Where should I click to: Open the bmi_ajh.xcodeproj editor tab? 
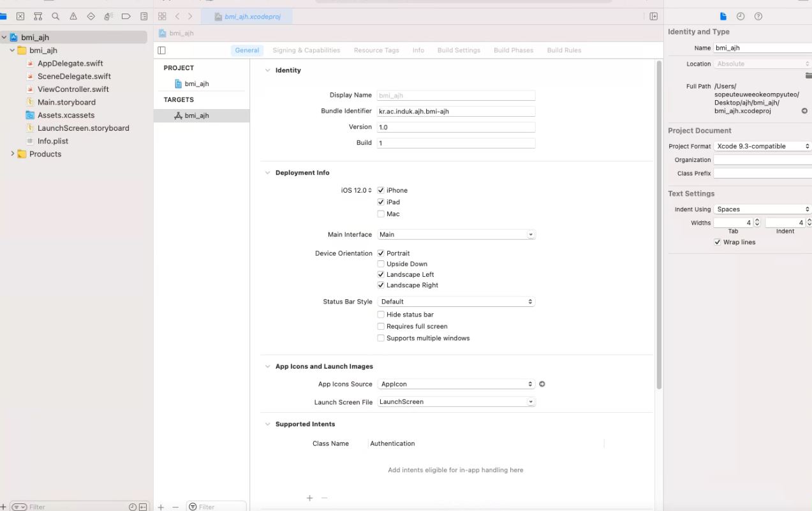(247, 17)
